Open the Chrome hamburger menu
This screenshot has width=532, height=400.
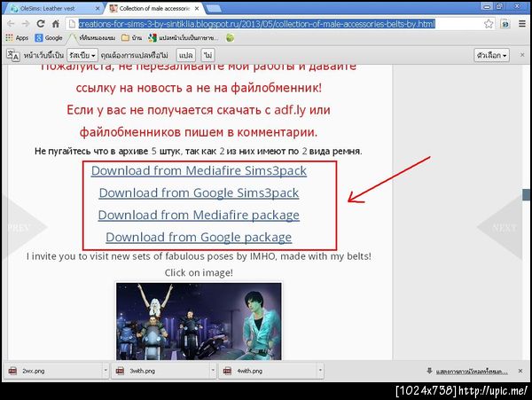(522, 24)
